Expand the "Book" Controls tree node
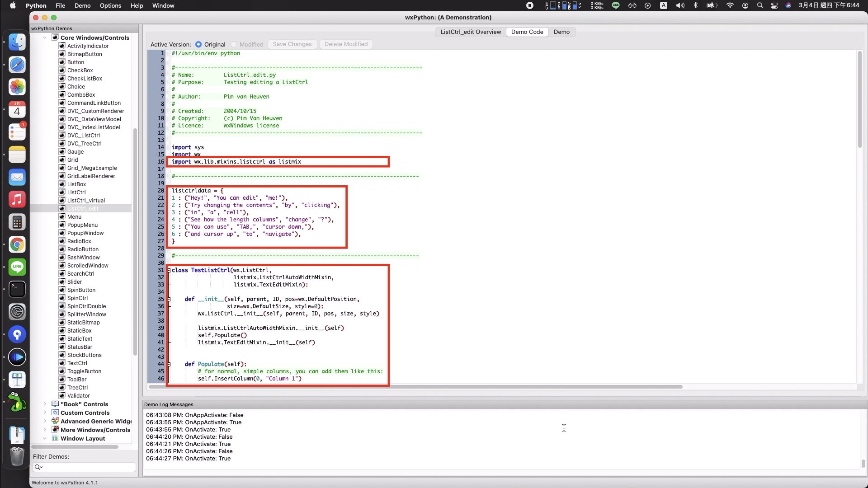The height and width of the screenshot is (488, 868). pyautogui.click(x=45, y=404)
